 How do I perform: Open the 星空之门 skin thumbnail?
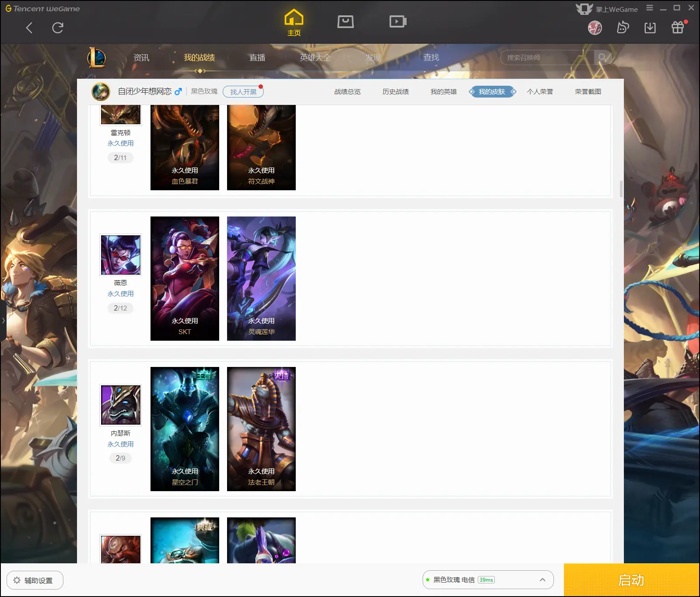[x=185, y=429]
